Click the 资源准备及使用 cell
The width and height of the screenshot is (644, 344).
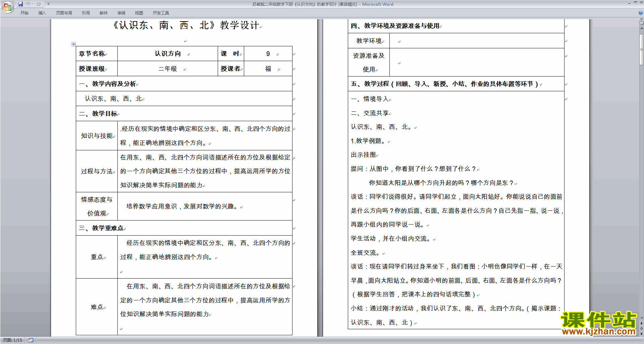tap(369, 62)
